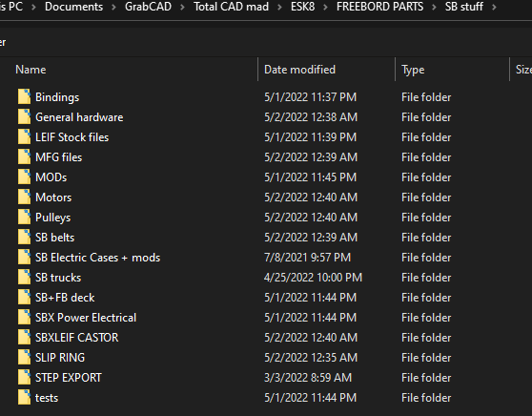Expand the chevron after ESK8 breadcrumb
This screenshot has width=532, height=416.
tap(325, 7)
